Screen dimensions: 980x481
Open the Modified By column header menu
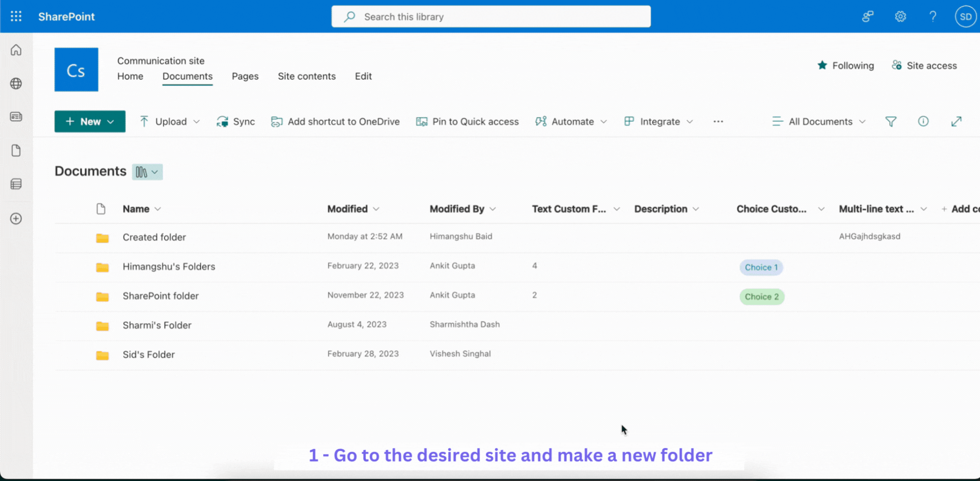[x=462, y=209]
